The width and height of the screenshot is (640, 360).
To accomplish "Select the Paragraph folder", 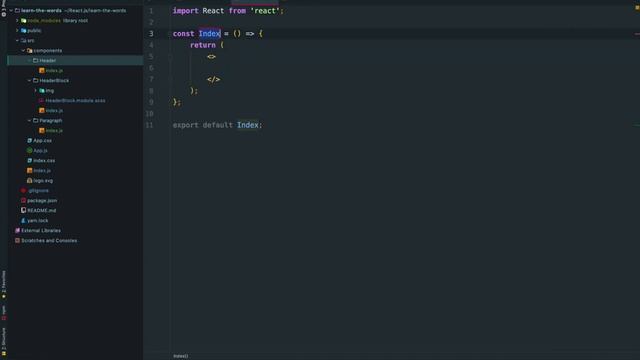I will [51, 120].
